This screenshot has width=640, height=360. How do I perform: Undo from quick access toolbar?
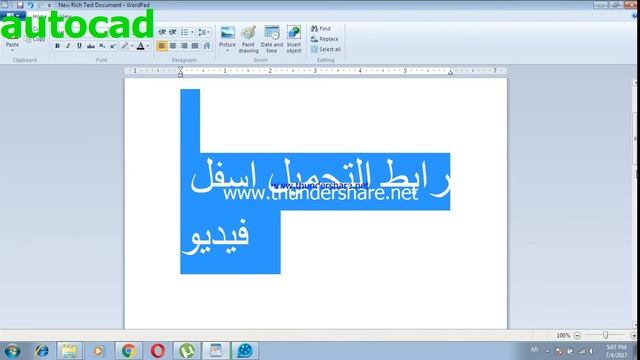pyautogui.click(x=31, y=5)
